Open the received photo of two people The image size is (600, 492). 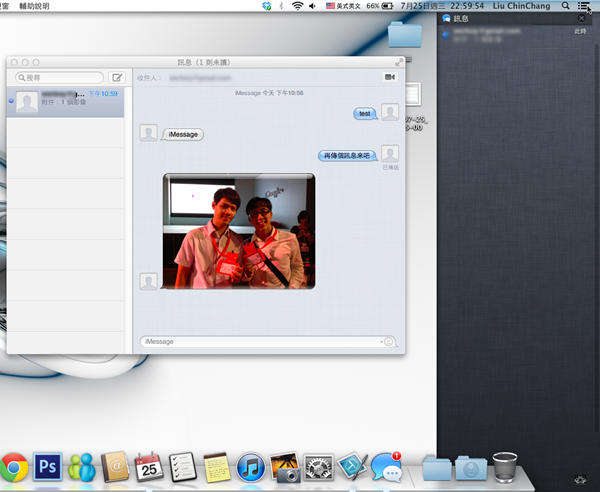(x=239, y=231)
